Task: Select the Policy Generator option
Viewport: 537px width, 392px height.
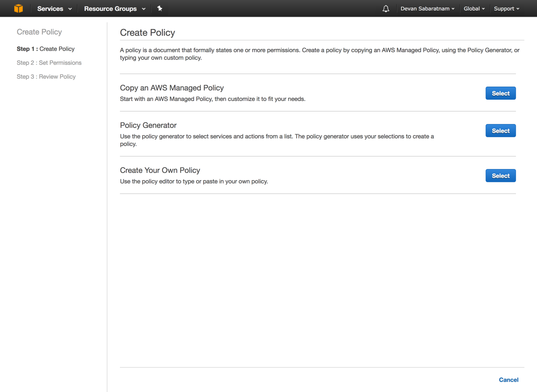Action: (500, 131)
